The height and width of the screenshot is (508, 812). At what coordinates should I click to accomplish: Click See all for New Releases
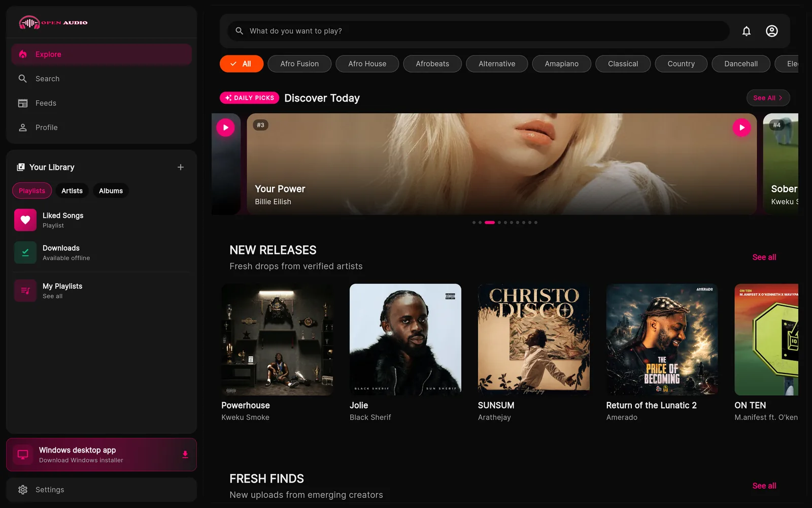point(764,257)
